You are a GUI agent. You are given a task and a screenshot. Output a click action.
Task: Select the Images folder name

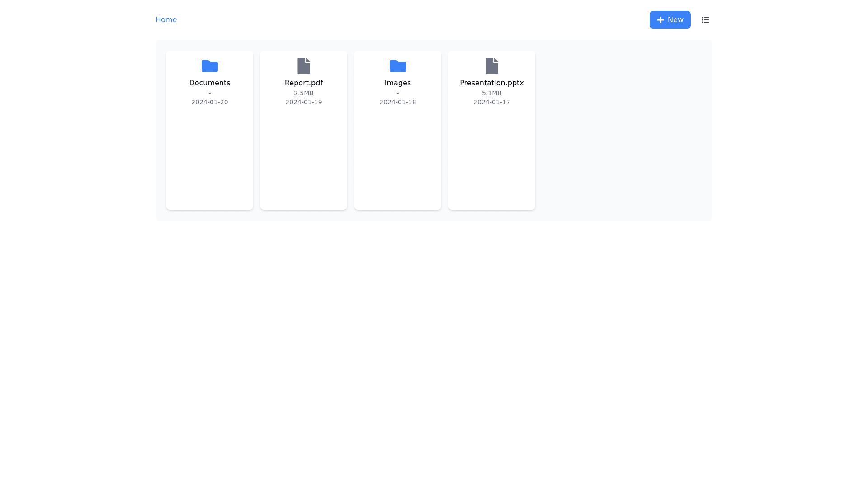(397, 83)
